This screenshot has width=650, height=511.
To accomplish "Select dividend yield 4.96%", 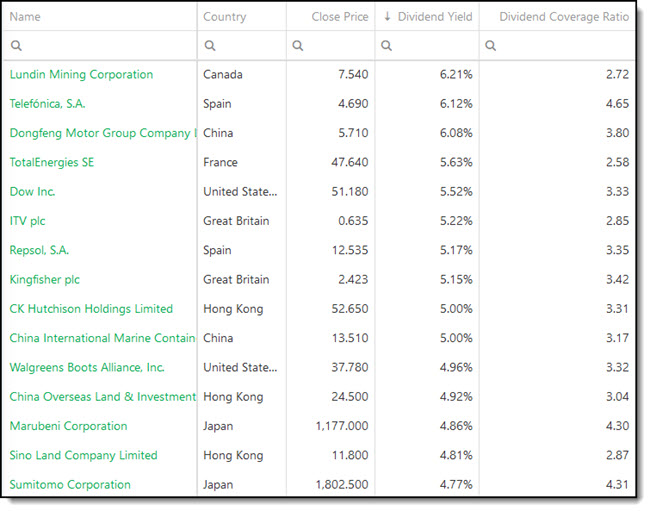I will 456,368.
